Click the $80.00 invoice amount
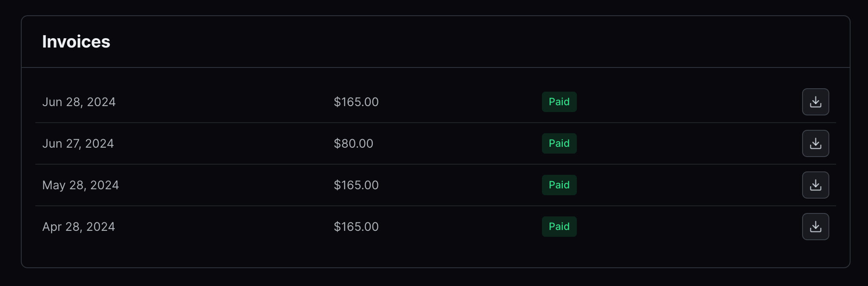Image resolution: width=868 pixels, height=286 pixels. pyautogui.click(x=353, y=143)
